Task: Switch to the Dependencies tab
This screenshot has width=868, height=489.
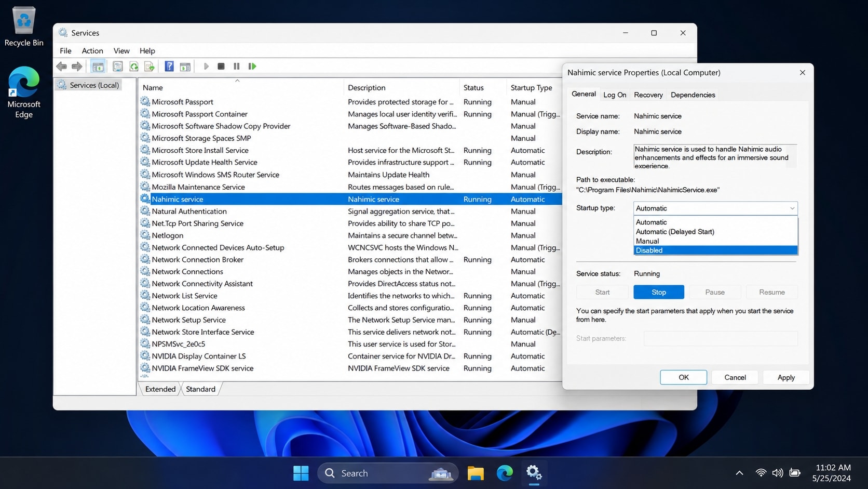Action: (693, 95)
